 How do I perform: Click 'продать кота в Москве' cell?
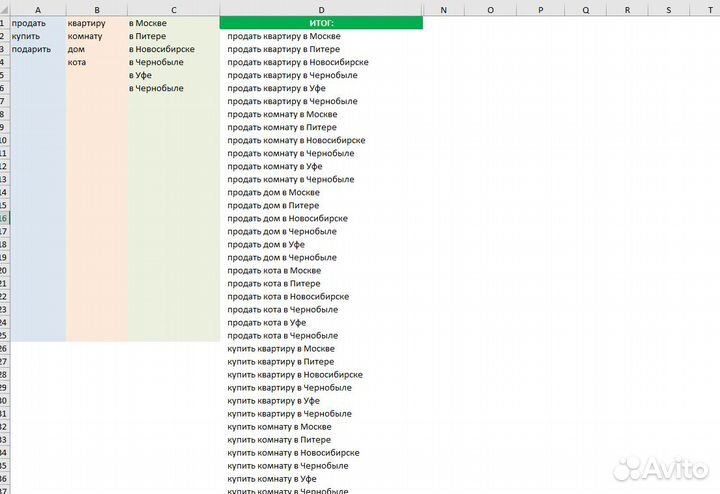pos(321,270)
